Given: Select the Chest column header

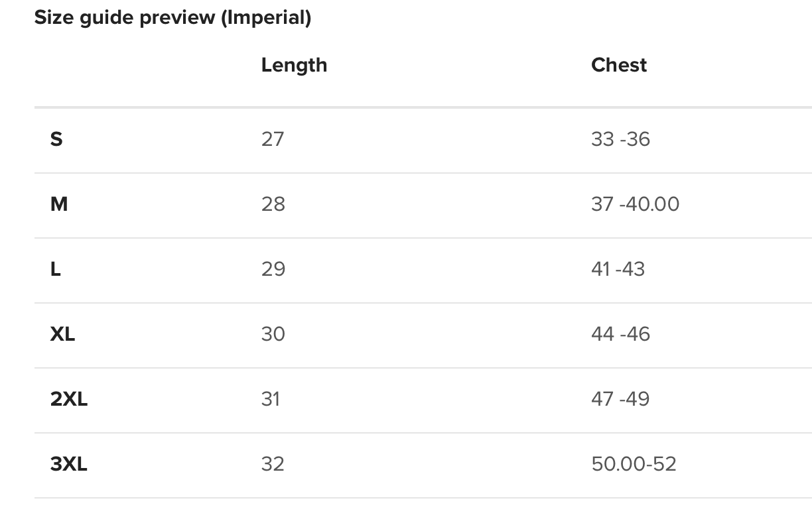Looking at the screenshot, I should [619, 65].
